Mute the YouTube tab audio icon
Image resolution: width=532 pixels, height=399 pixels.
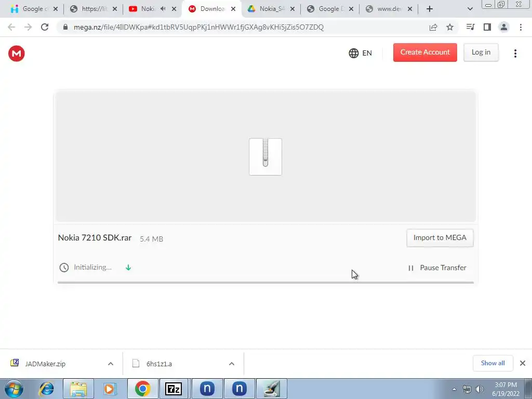pos(163,9)
